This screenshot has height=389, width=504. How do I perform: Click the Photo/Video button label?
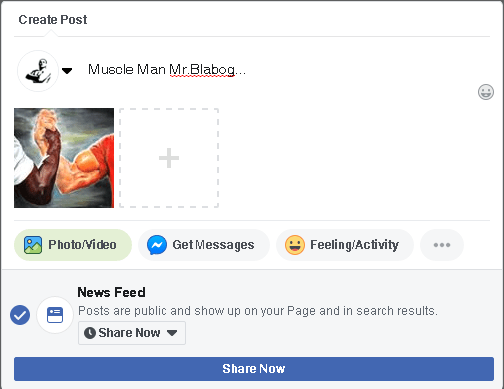82,245
